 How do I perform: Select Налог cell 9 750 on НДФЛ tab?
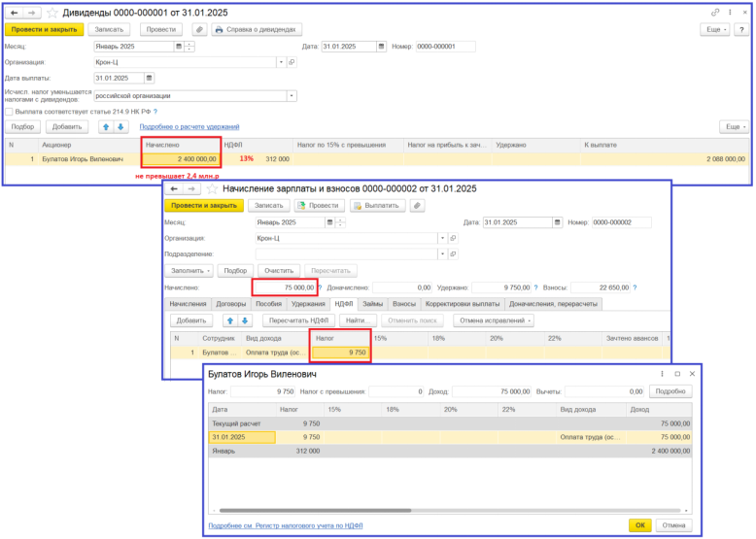tap(341, 353)
